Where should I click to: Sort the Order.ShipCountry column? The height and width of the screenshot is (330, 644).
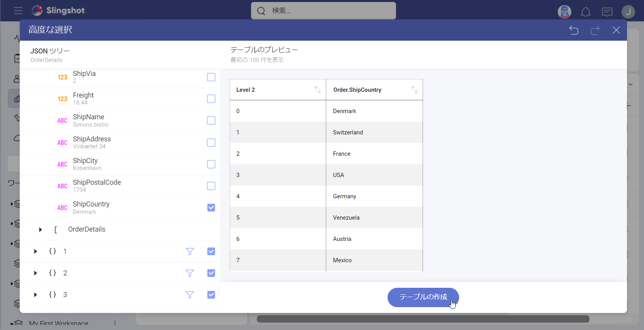point(414,90)
